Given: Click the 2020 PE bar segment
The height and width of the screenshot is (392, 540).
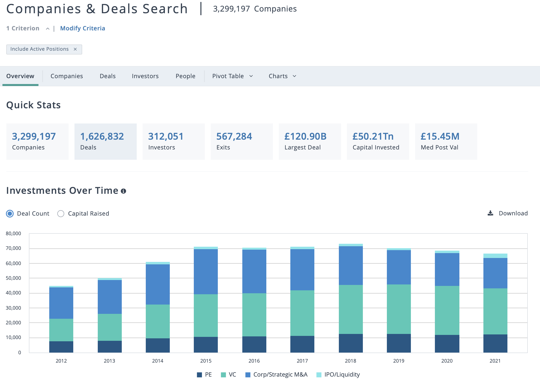Looking at the screenshot, I should coord(447,344).
